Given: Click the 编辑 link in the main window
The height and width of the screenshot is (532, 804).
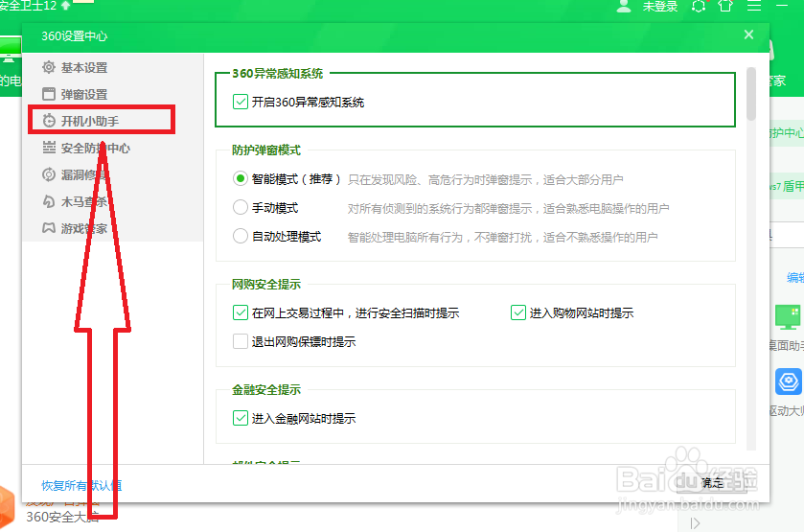Looking at the screenshot, I should [795, 278].
